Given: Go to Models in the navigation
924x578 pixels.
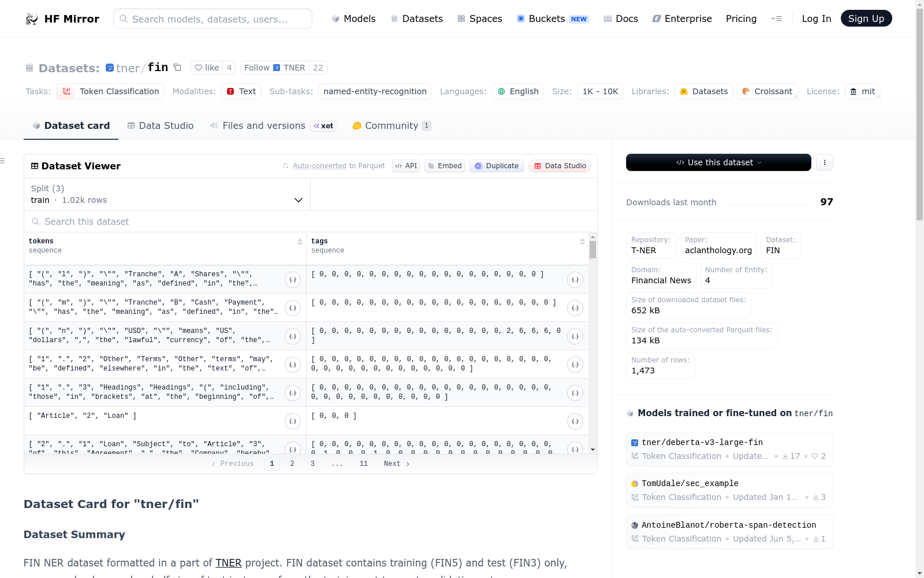Looking at the screenshot, I should pyautogui.click(x=353, y=18).
